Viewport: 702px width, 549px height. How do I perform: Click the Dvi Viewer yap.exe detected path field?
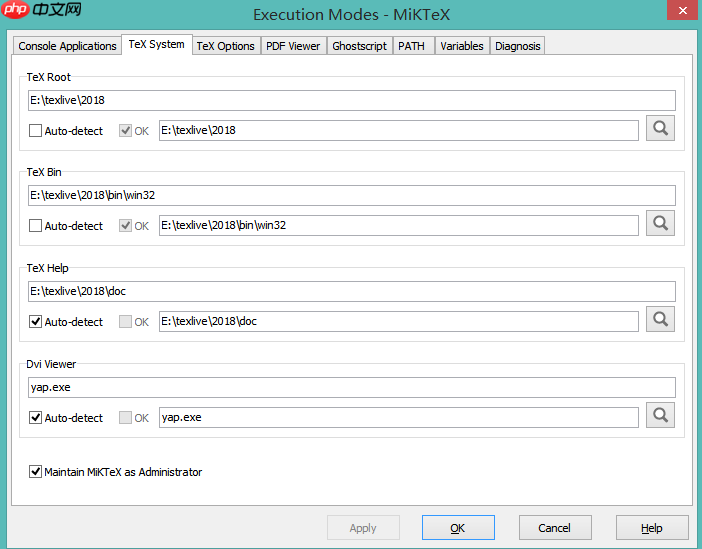[398, 417]
